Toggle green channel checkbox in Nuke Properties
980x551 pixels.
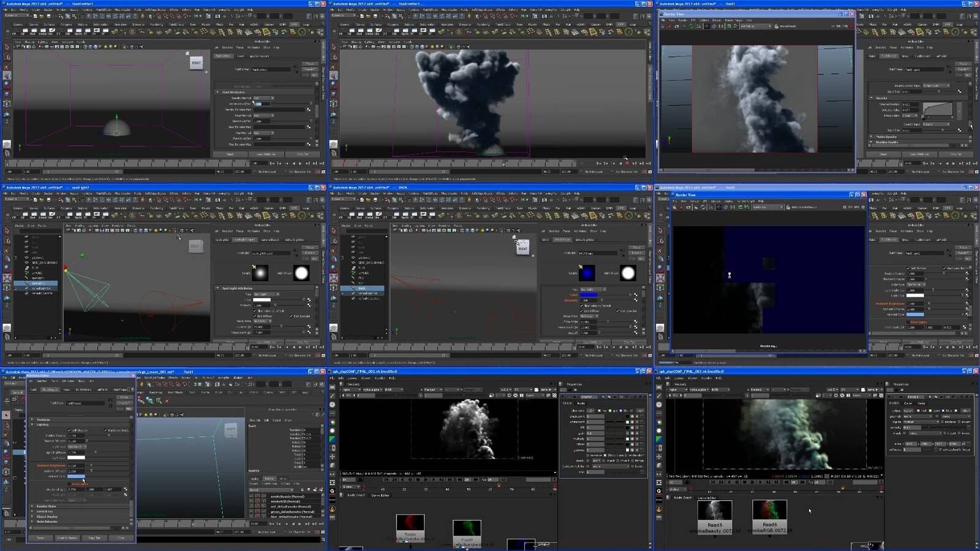pyautogui.click(x=930, y=411)
